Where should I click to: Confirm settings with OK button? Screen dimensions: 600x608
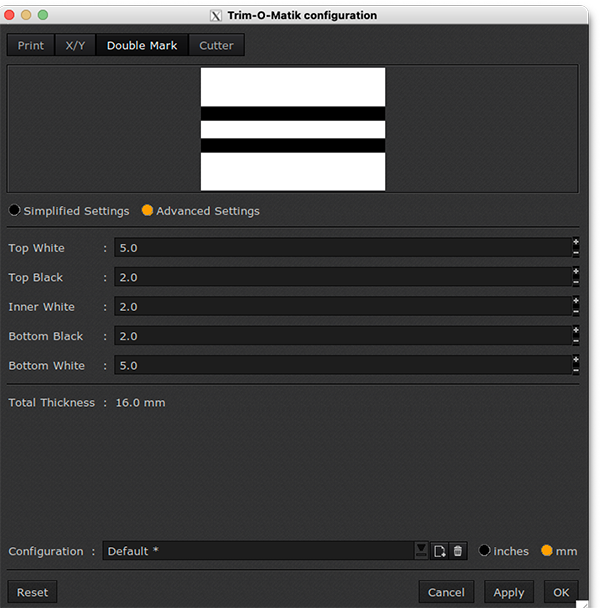[561, 592]
